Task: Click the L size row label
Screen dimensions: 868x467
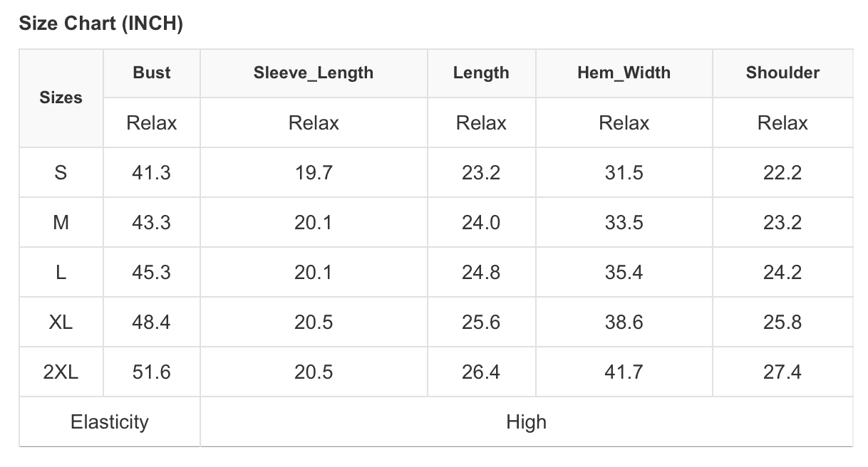Action: click(x=61, y=272)
